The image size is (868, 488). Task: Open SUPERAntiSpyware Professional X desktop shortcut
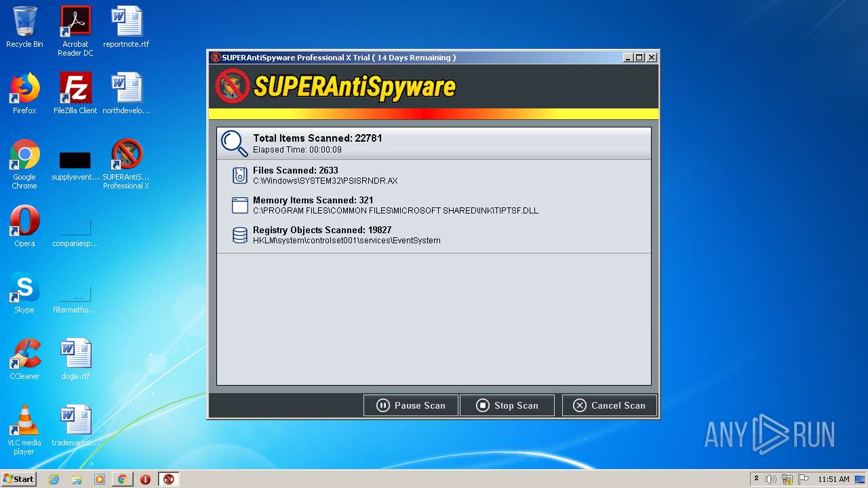[126, 164]
